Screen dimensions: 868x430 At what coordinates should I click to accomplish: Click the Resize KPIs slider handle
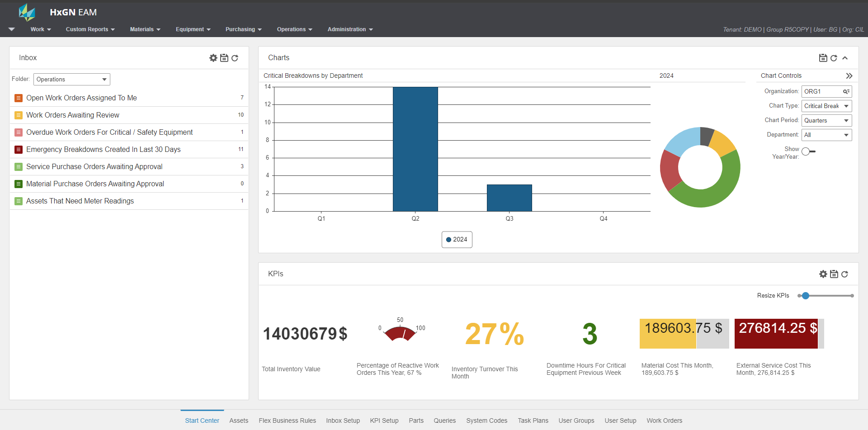805,296
